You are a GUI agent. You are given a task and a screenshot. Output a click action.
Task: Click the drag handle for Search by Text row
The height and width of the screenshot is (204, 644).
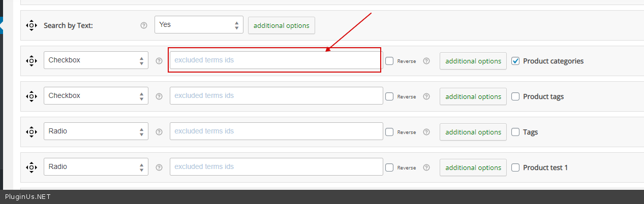point(32,25)
